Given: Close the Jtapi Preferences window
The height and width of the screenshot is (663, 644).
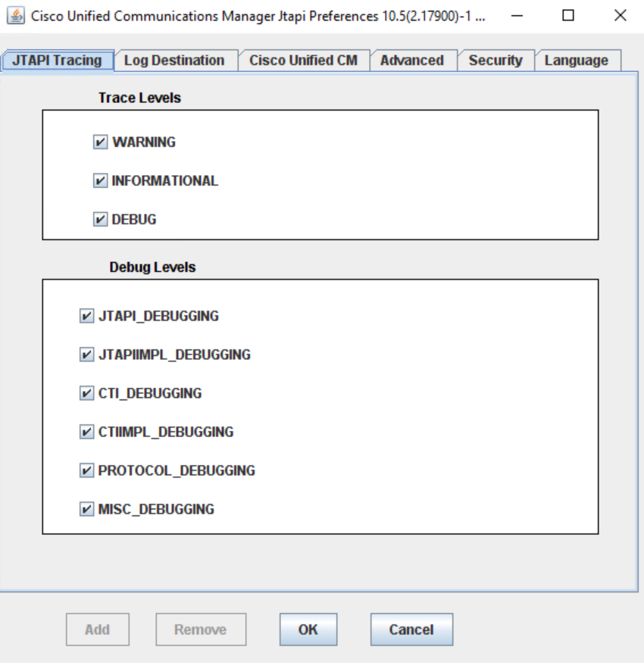Looking at the screenshot, I should click(620, 16).
